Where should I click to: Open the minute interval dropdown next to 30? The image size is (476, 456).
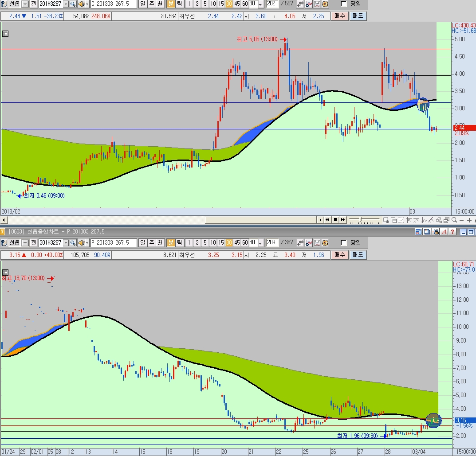(x=260, y=4)
